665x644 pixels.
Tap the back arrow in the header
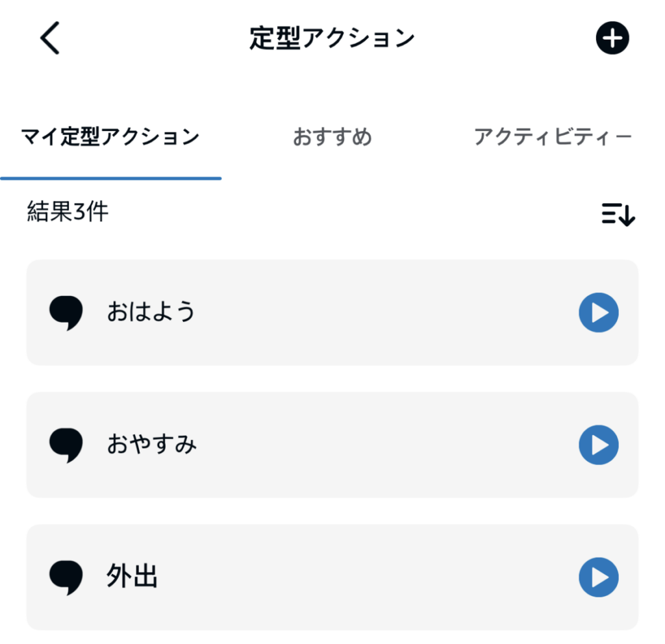click(x=50, y=38)
